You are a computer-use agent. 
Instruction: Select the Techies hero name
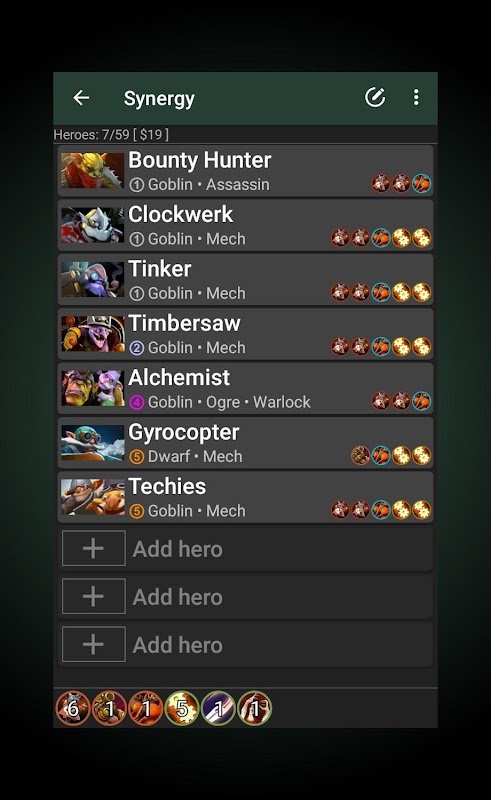(x=167, y=486)
